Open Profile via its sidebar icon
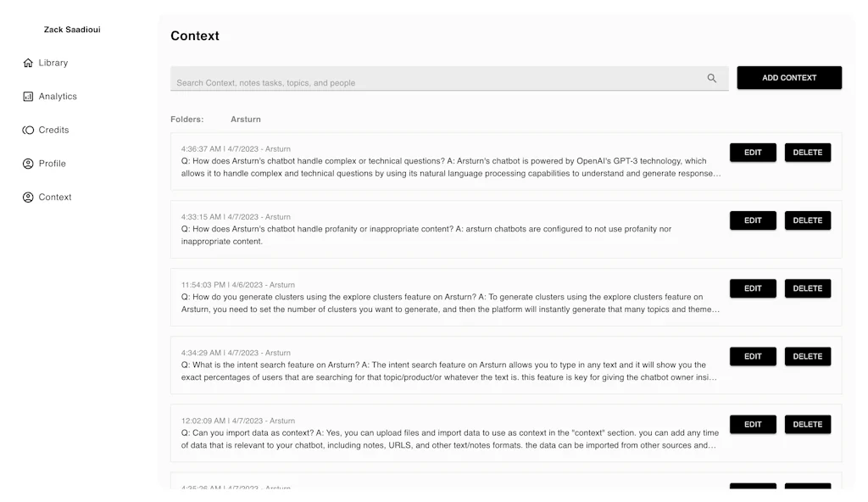Viewport: 868px width, 502px height. coord(27,163)
